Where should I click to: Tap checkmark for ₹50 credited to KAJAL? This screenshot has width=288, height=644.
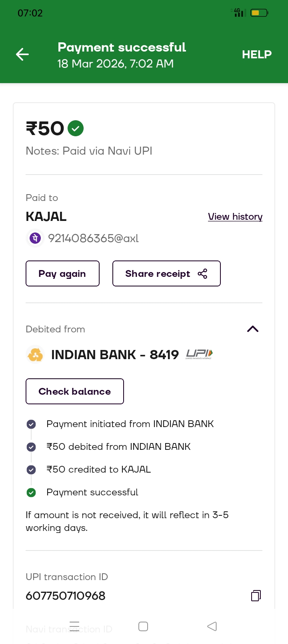coord(31,470)
